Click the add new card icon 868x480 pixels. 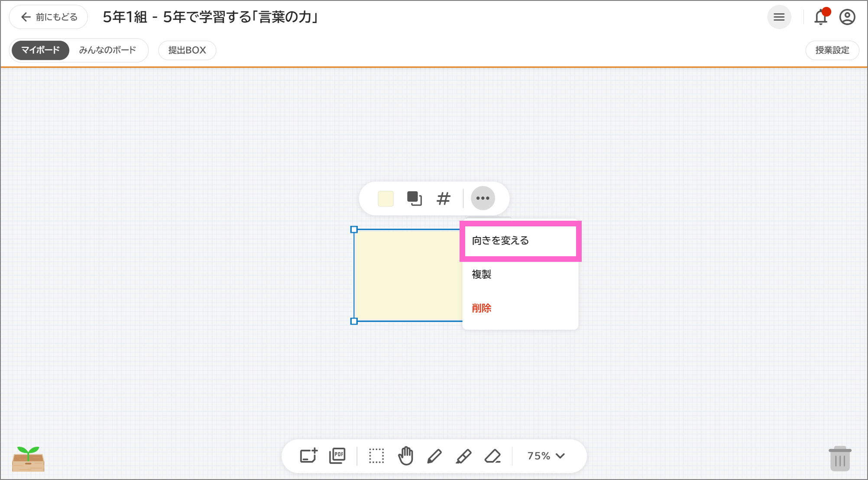(308, 455)
